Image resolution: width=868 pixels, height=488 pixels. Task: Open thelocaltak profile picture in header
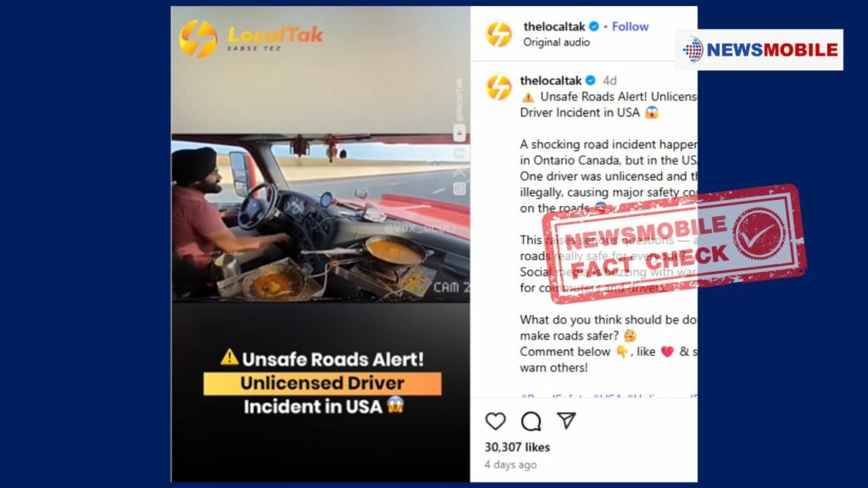pyautogui.click(x=498, y=34)
